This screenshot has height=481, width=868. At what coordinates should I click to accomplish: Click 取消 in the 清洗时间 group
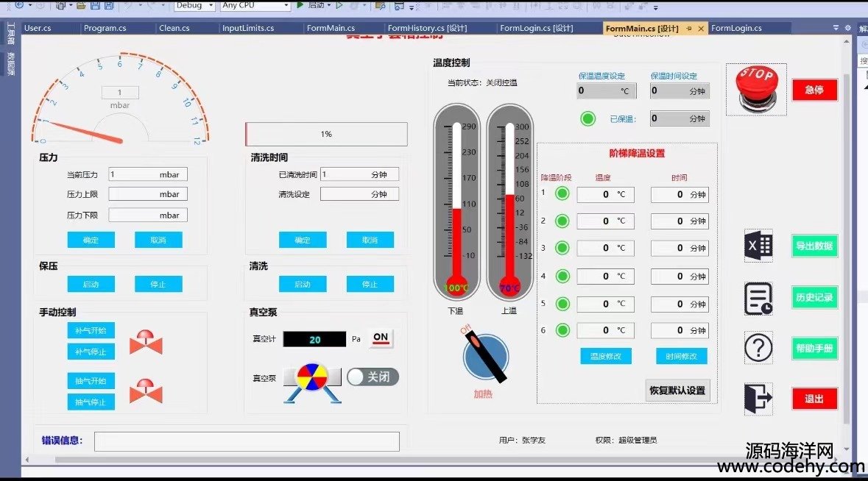coord(370,240)
